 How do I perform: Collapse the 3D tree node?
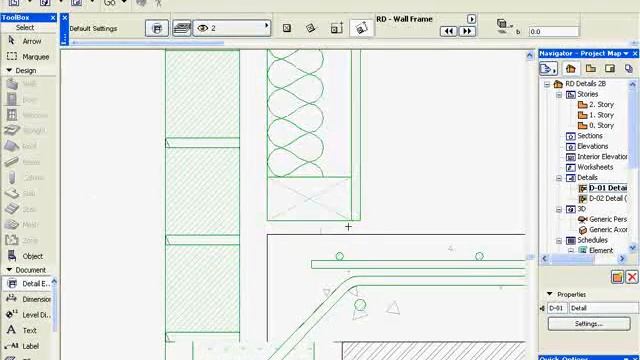point(559,209)
